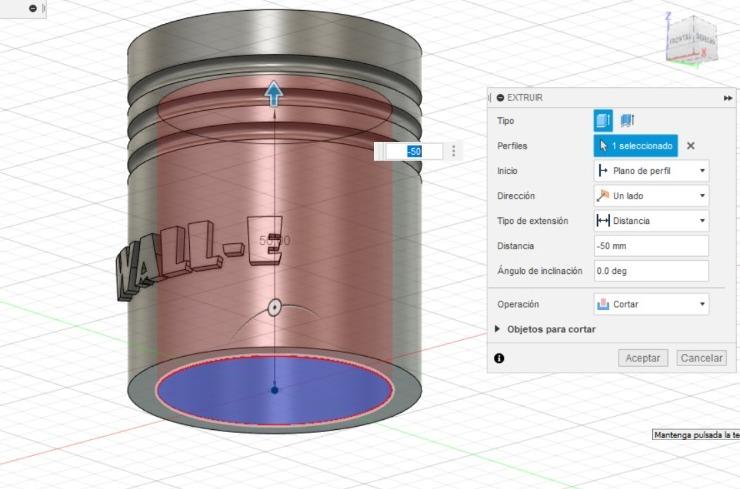740x489 pixels.
Task: Click the WALL-E embossed text on the piston
Action: [x=199, y=257]
